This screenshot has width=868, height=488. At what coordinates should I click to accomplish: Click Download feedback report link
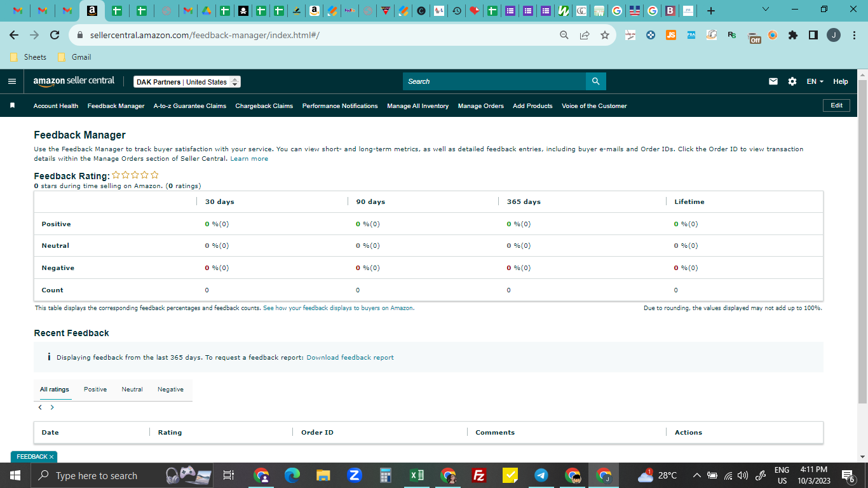pos(350,358)
